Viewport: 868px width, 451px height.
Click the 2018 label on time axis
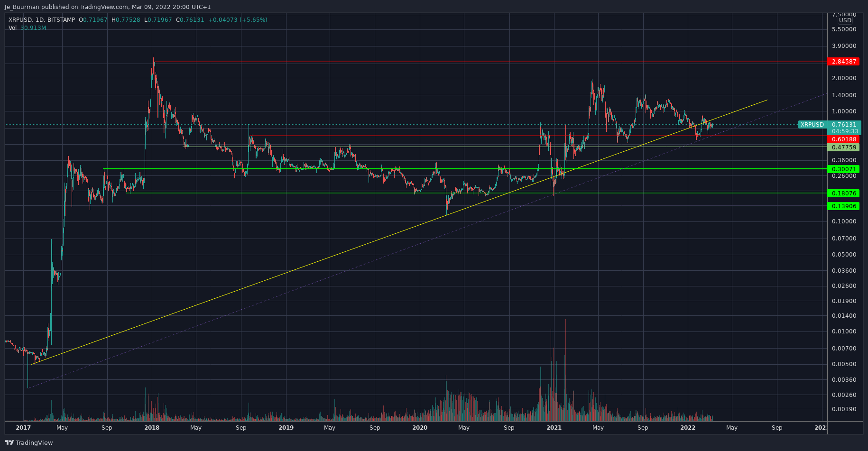point(152,428)
